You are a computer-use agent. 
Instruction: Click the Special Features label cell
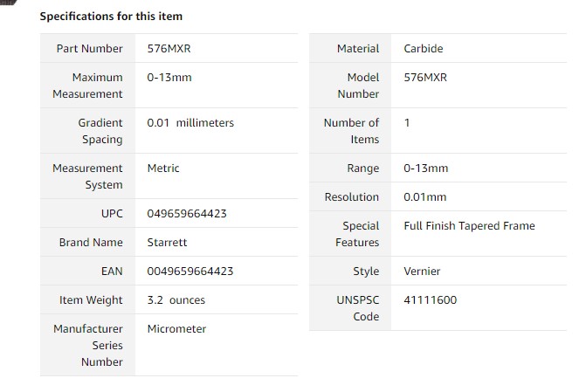click(350, 234)
